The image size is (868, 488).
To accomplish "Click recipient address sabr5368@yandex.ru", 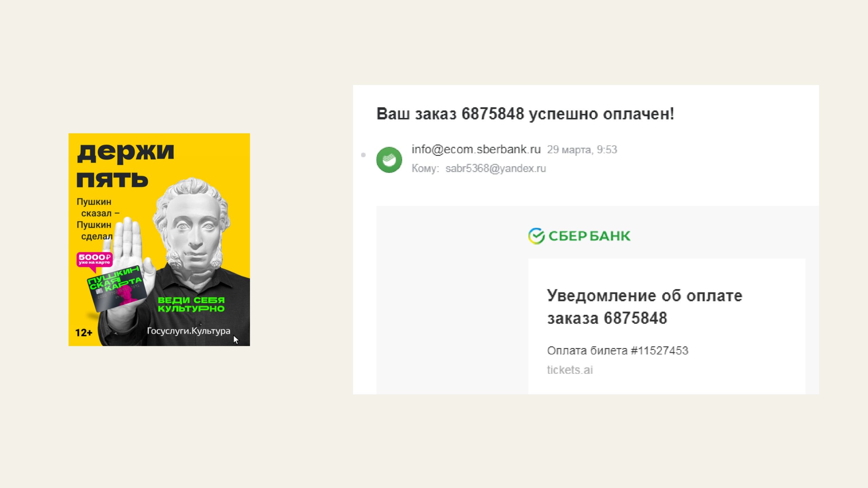I will pyautogui.click(x=495, y=168).
